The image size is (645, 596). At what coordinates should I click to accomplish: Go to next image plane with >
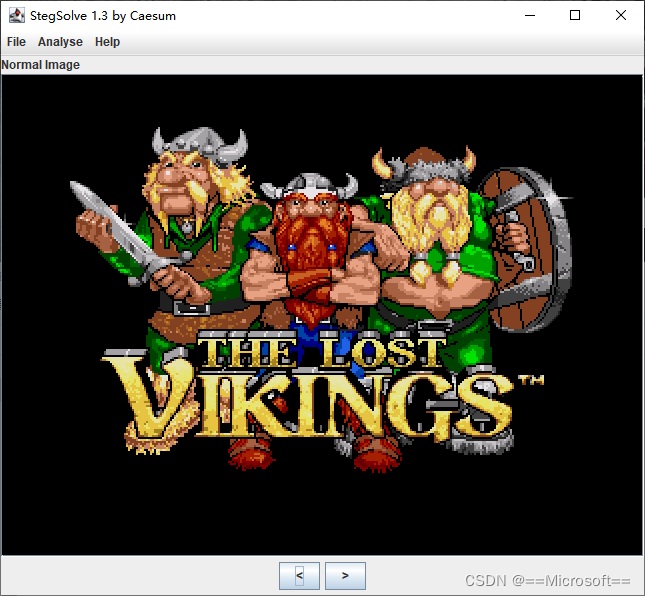tap(346, 575)
